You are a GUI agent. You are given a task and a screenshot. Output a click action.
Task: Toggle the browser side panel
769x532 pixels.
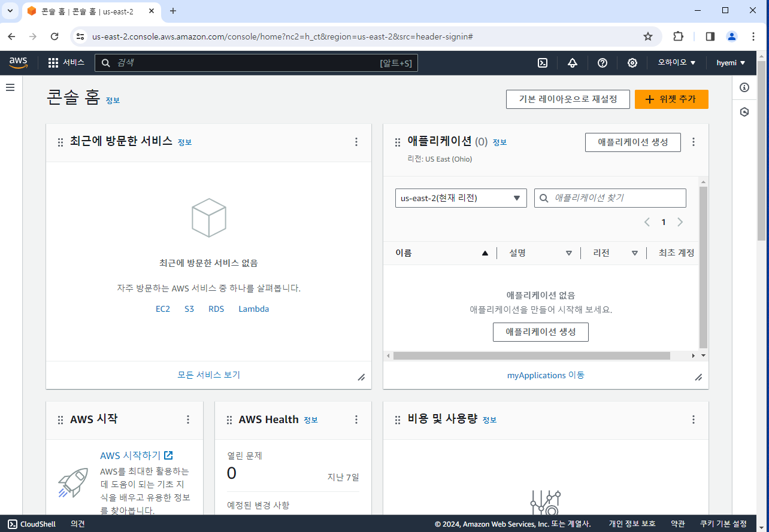pos(710,37)
